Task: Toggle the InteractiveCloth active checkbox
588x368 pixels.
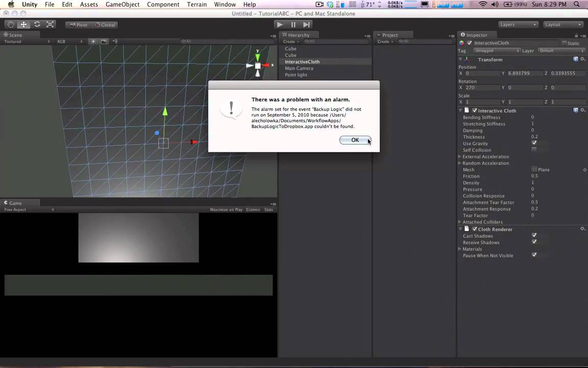Action: click(469, 43)
